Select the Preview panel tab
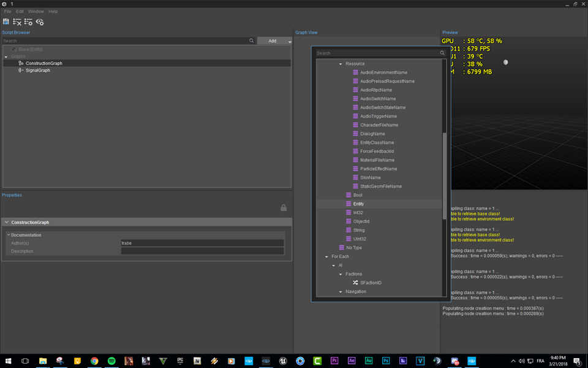 point(450,33)
